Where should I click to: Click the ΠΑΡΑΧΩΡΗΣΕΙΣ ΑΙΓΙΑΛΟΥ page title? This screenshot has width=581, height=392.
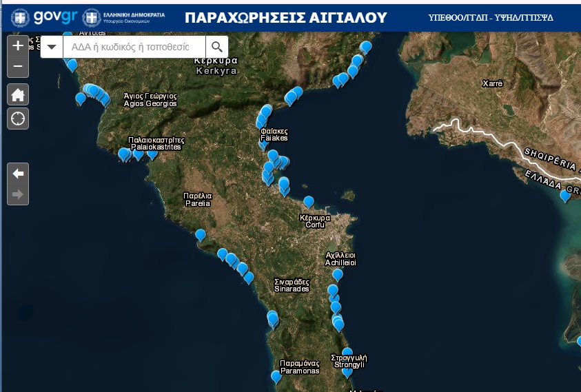pyautogui.click(x=286, y=17)
